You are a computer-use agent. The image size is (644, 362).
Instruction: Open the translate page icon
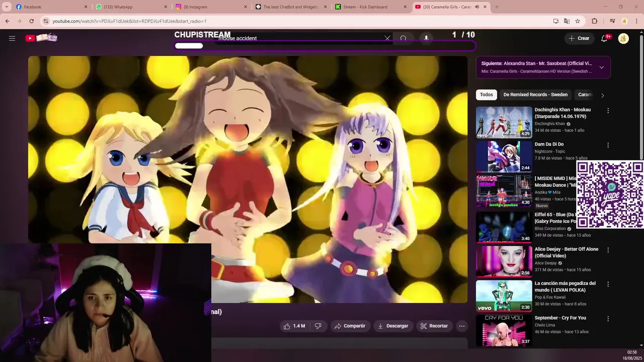click(x=567, y=21)
